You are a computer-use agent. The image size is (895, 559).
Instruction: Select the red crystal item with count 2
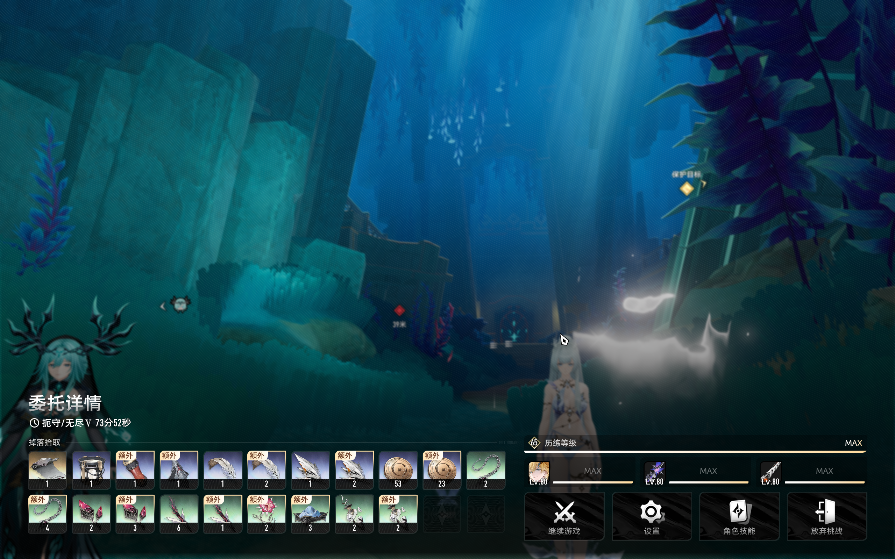pyautogui.click(x=91, y=513)
